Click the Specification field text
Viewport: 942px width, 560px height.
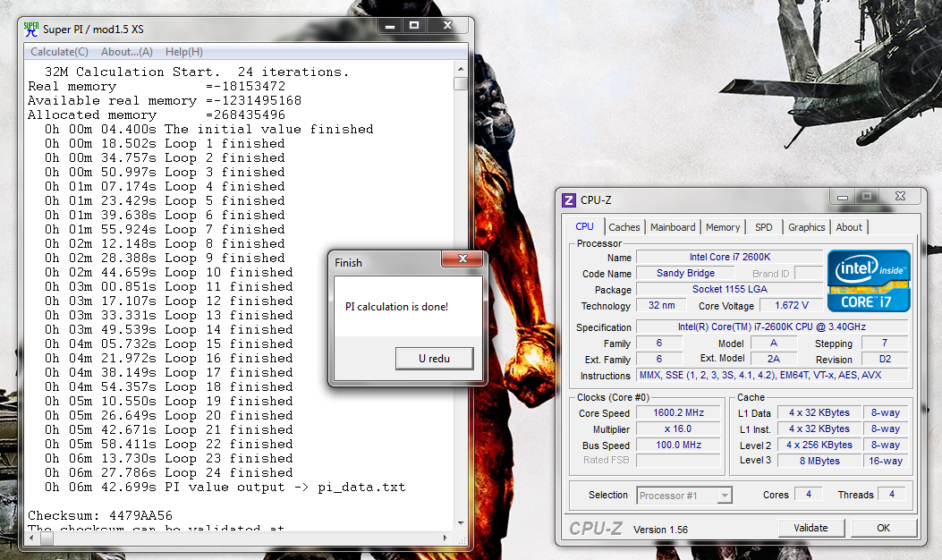point(772,327)
